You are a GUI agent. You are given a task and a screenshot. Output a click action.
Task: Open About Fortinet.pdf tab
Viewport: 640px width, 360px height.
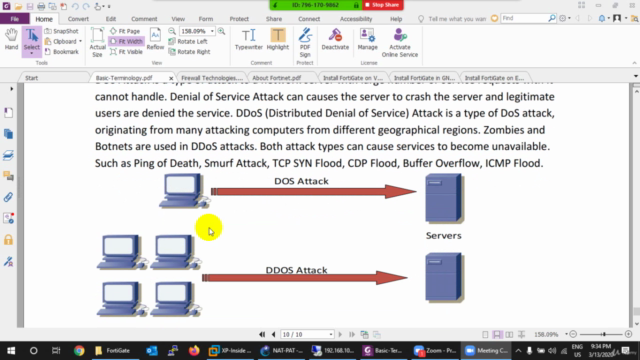[277, 78]
